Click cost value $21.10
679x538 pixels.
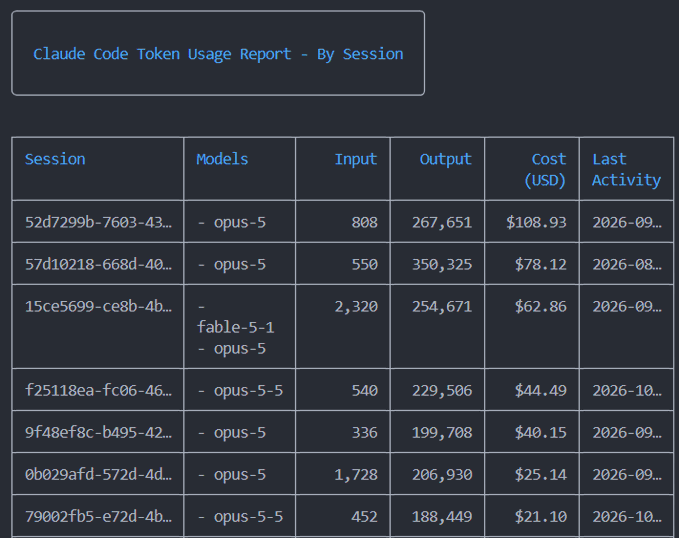tap(540, 516)
